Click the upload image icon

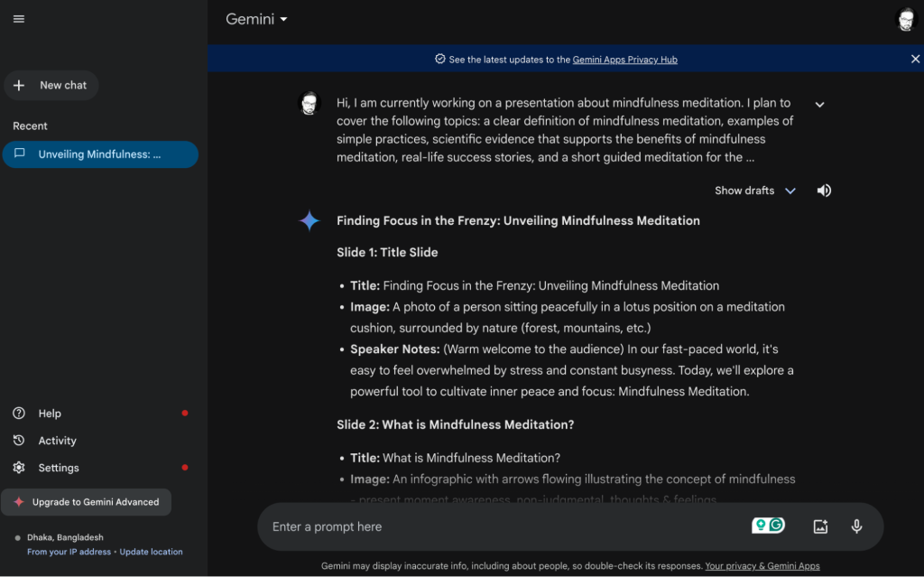click(x=820, y=526)
